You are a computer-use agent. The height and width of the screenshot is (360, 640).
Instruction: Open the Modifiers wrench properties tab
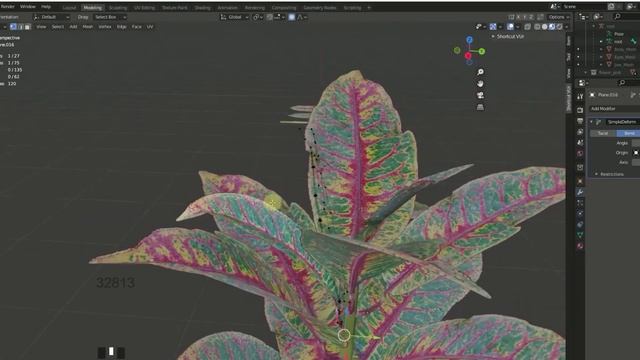point(580,192)
